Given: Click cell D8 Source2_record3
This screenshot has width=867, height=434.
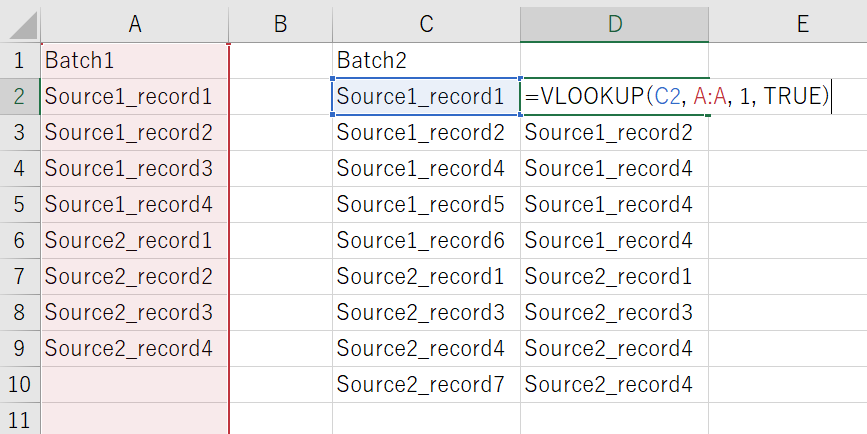Looking at the screenshot, I should (614, 312).
